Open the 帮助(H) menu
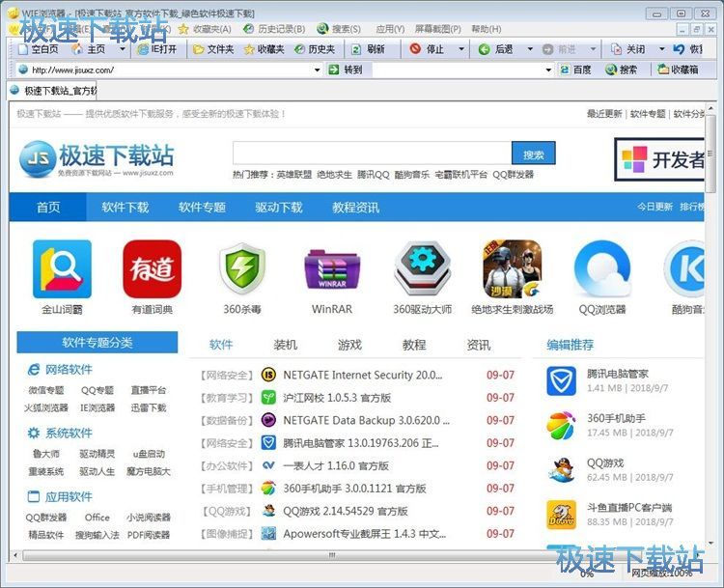 (x=487, y=29)
